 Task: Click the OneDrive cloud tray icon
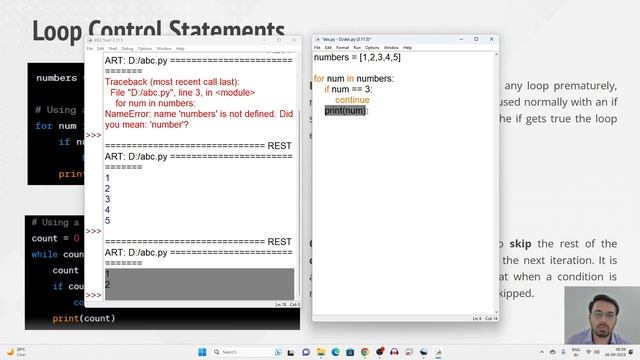553,352
